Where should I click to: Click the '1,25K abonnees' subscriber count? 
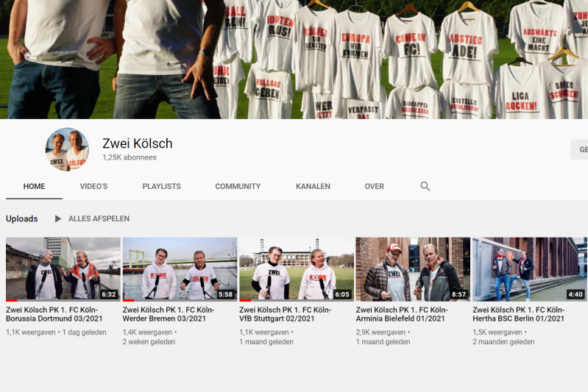pyautogui.click(x=130, y=157)
